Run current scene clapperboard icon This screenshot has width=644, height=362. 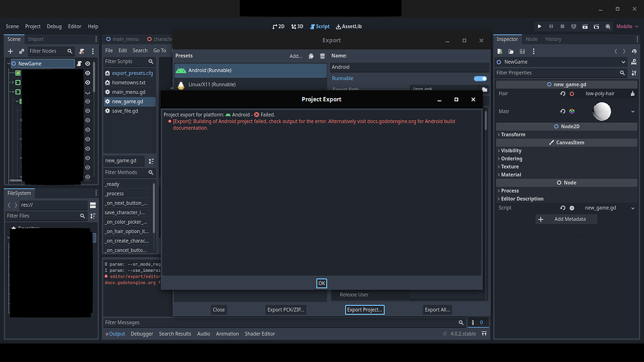(x=585, y=26)
